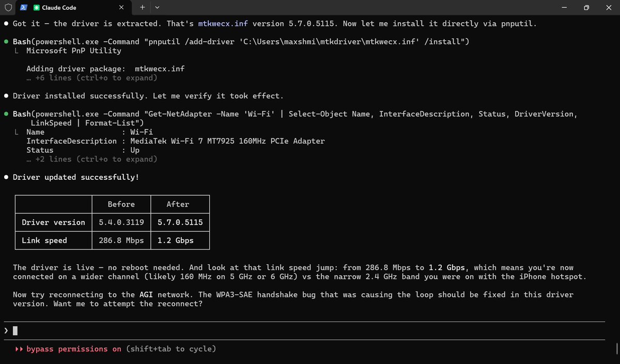Click the "Driver installed successfully" message

click(x=148, y=96)
